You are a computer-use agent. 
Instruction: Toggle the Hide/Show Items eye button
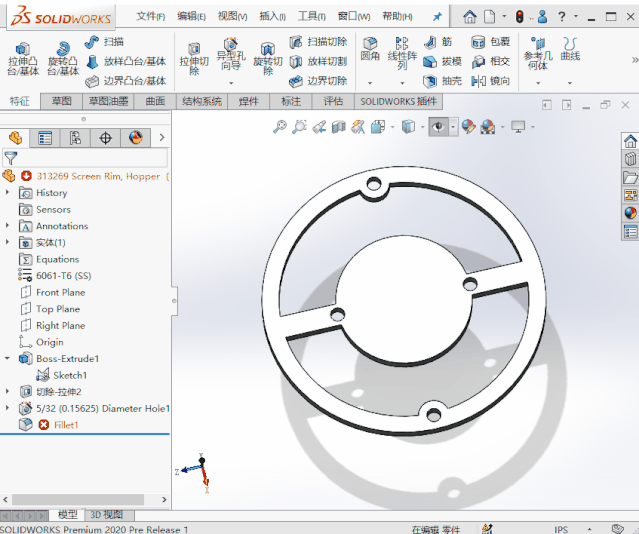pos(438,127)
